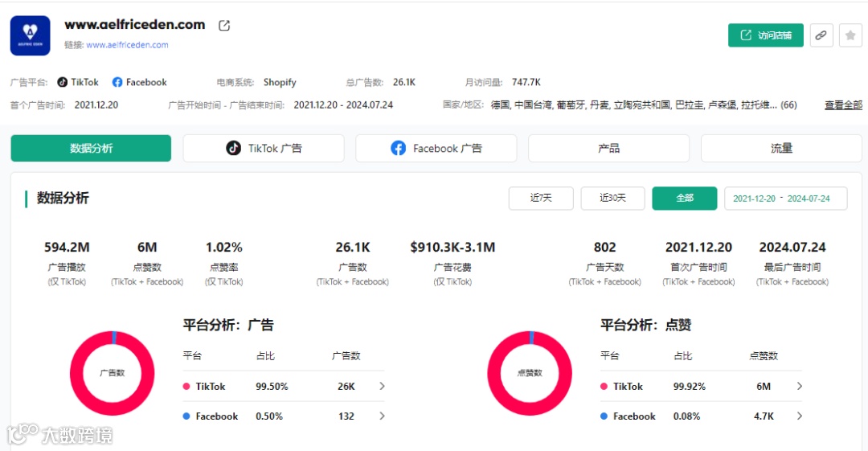Expand Facebook row in 平台分析：广告 table
Screen dimensions: 868x451
[x=382, y=416]
